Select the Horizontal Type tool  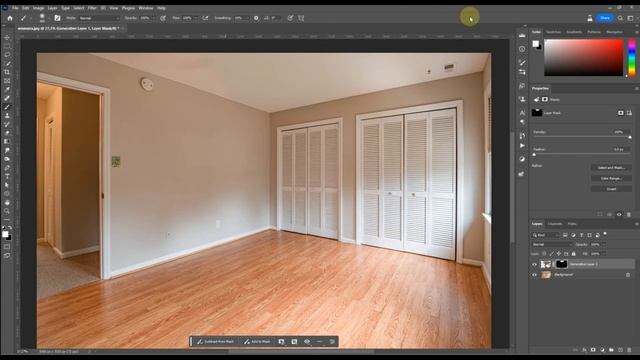(x=7, y=176)
